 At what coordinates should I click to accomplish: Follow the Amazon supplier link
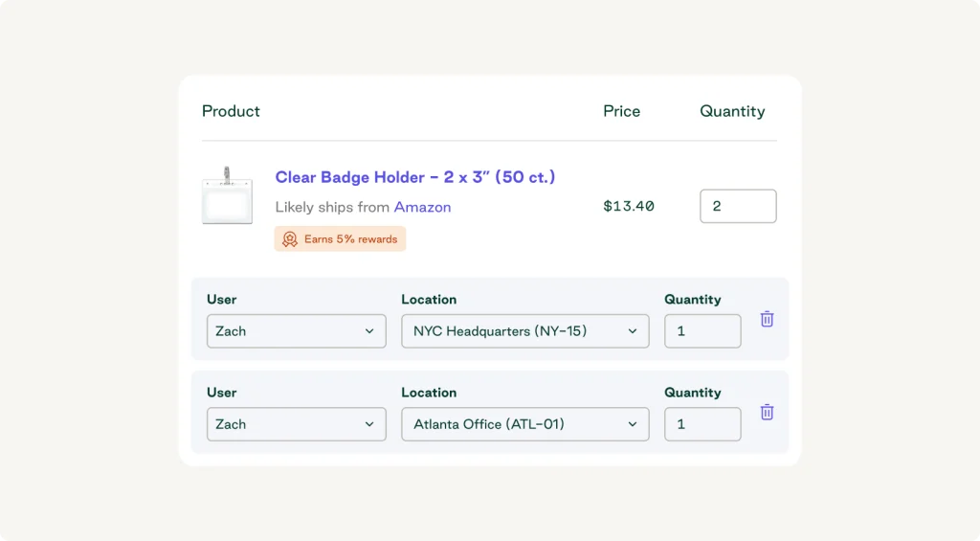pyautogui.click(x=422, y=207)
